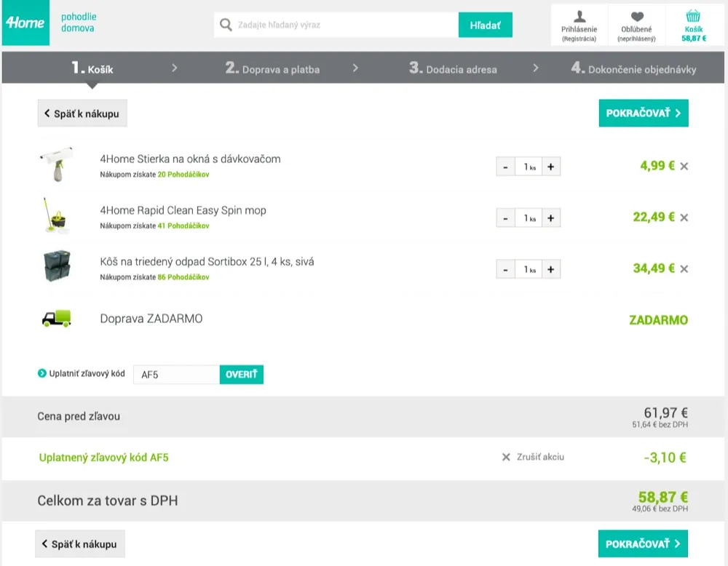
Task: Click the bottom Späť k nákupu button
Action: coord(80,543)
